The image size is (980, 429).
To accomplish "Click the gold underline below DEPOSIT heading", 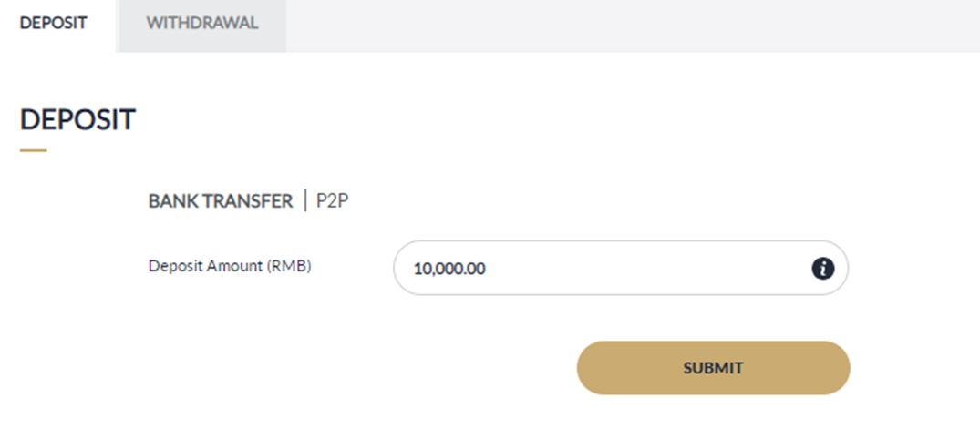I will click(33, 149).
